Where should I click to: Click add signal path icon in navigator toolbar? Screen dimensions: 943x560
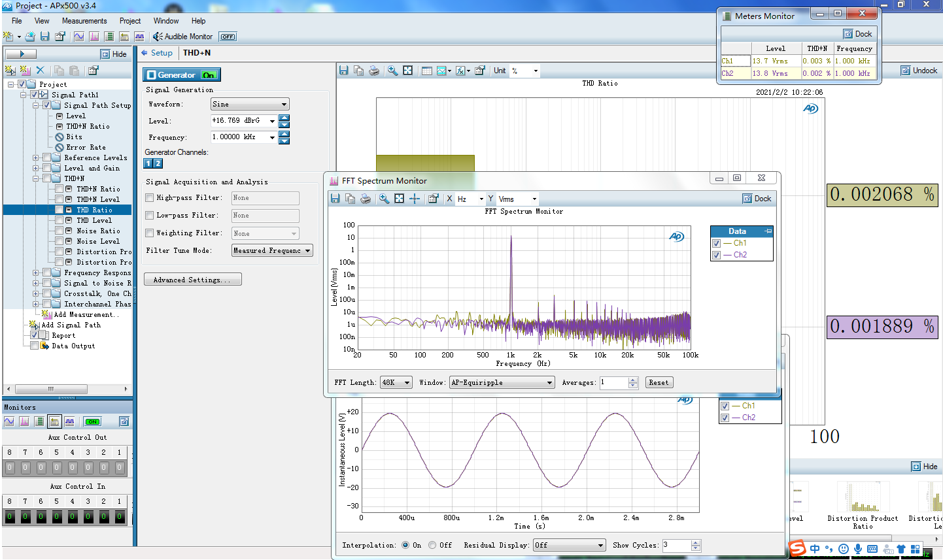(10, 70)
